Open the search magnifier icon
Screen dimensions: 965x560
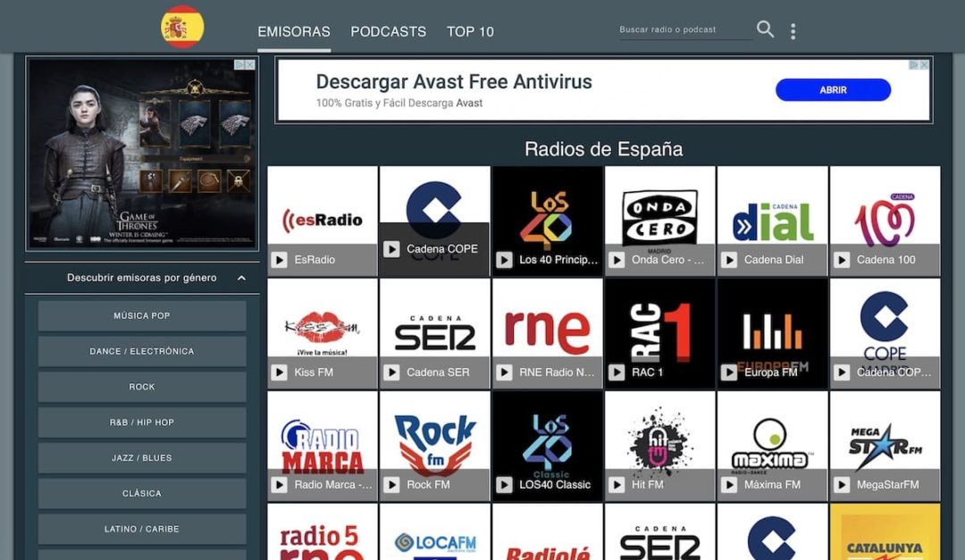[765, 29]
